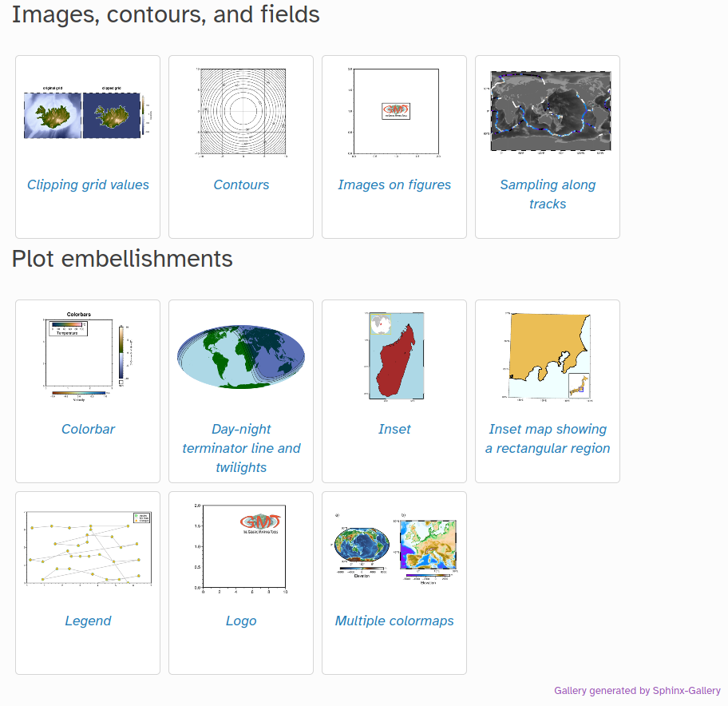Click the Logo example thumbnail
The width and height of the screenshot is (728, 706).
tap(241, 548)
